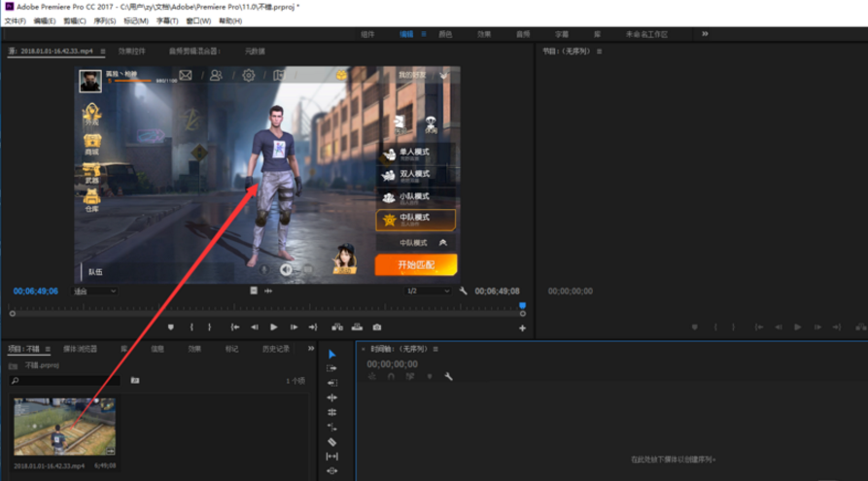Switch to the 颜色 workspace
Viewport: 868px width, 481px height.
click(445, 34)
